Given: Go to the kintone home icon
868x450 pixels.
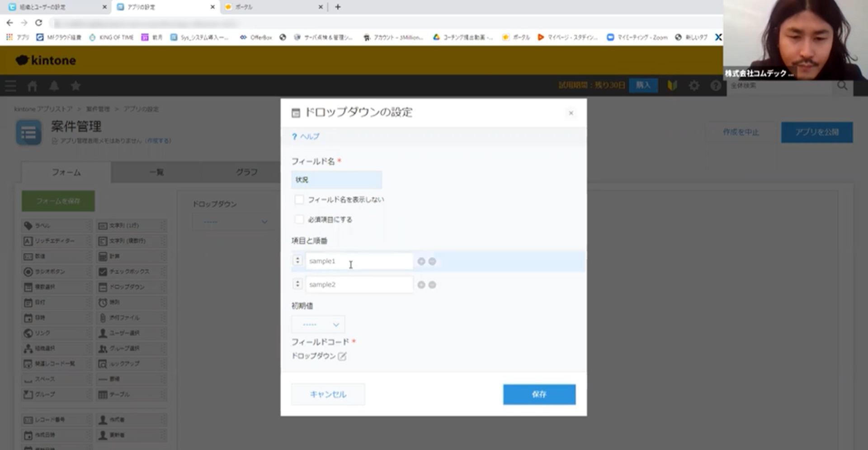Looking at the screenshot, I should point(32,86).
